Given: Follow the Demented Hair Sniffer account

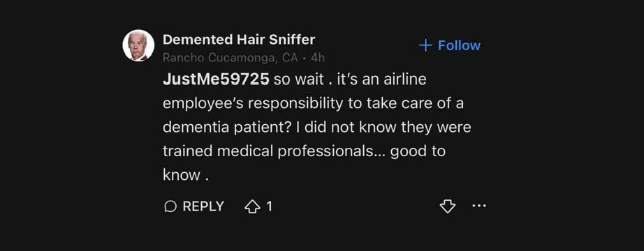Looking at the screenshot, I should click(x=449, y=45).
